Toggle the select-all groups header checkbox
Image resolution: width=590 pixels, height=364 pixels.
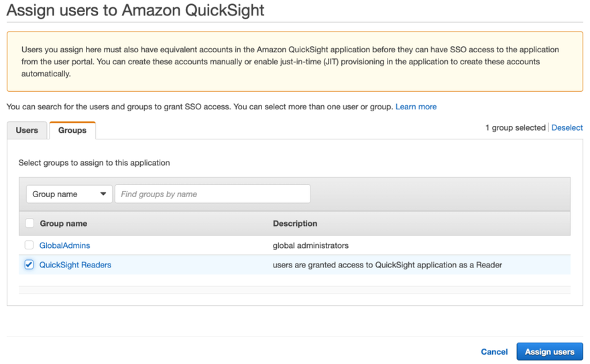click(29, 223)
